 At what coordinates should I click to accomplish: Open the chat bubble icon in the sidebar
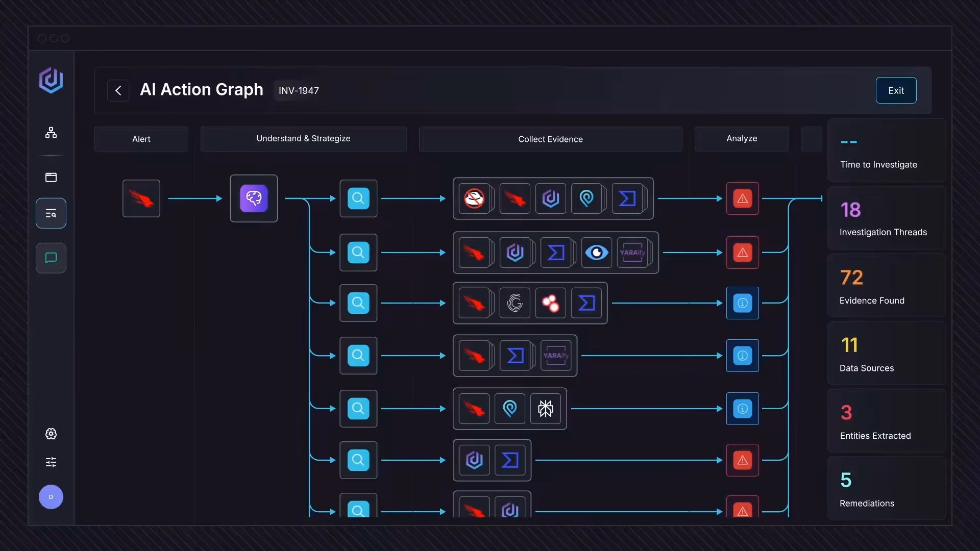pos(51,258)
